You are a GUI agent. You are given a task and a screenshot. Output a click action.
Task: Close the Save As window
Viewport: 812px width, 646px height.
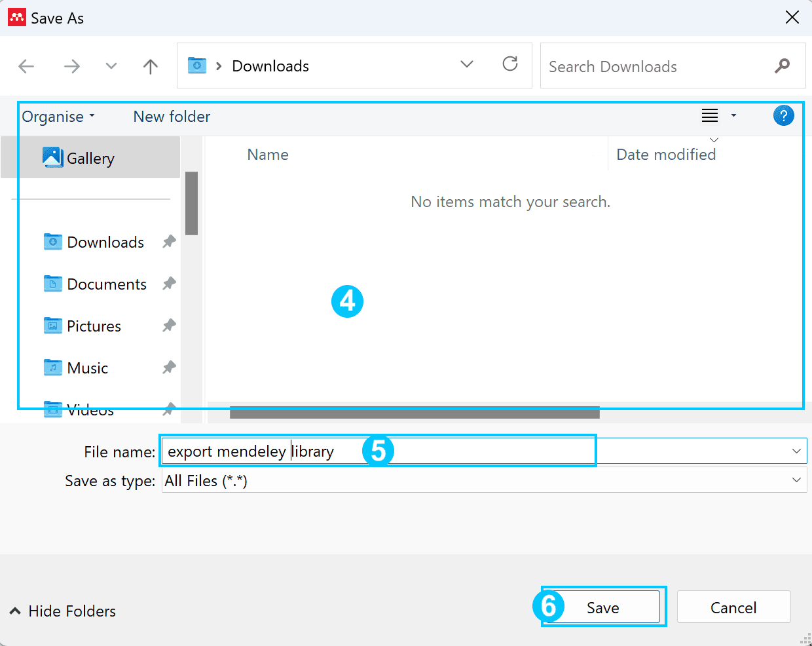(792, 18)
